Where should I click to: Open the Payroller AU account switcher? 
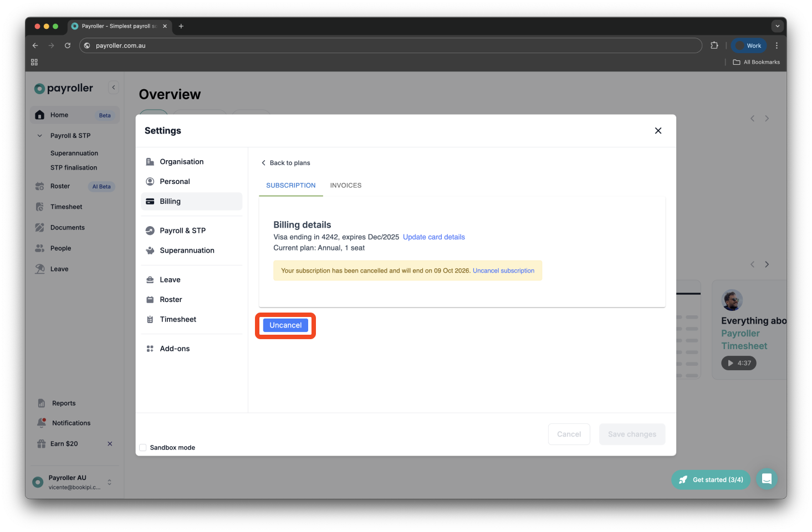pos(74,482)
